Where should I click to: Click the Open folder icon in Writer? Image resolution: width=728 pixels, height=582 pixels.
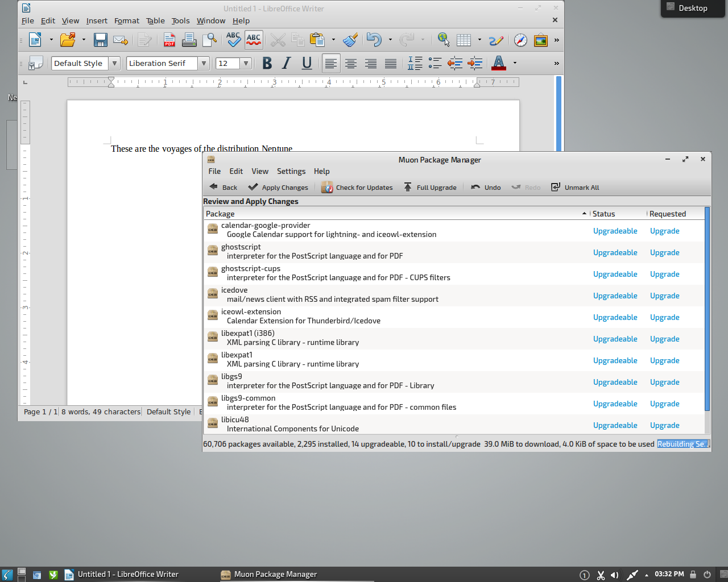click(68, 40)
